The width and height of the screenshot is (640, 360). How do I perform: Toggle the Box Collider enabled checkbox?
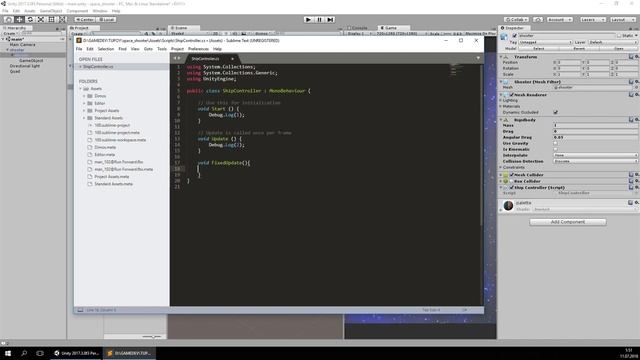[x=511, y=181]
